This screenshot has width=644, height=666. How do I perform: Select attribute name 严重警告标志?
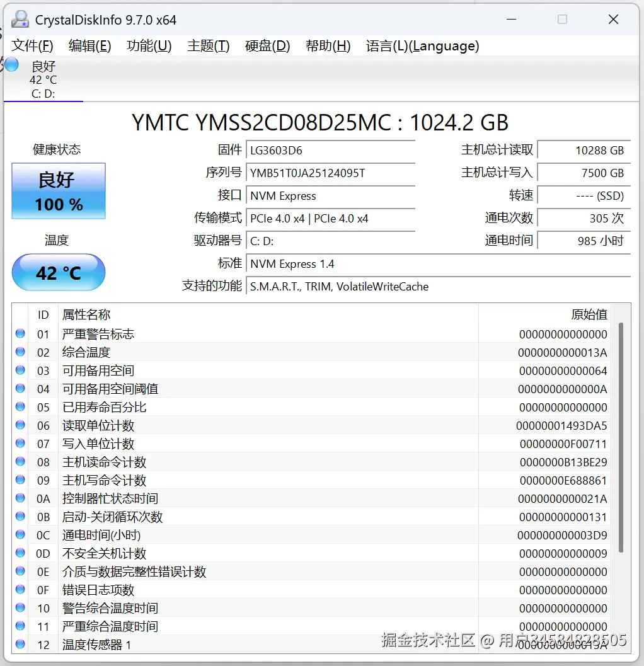[x=98, y=335]
